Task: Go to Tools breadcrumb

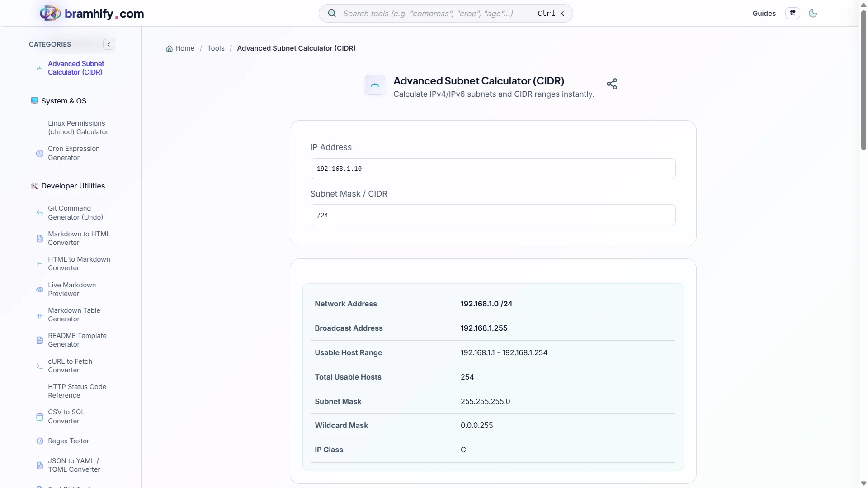Action: (x=216, y=48)
